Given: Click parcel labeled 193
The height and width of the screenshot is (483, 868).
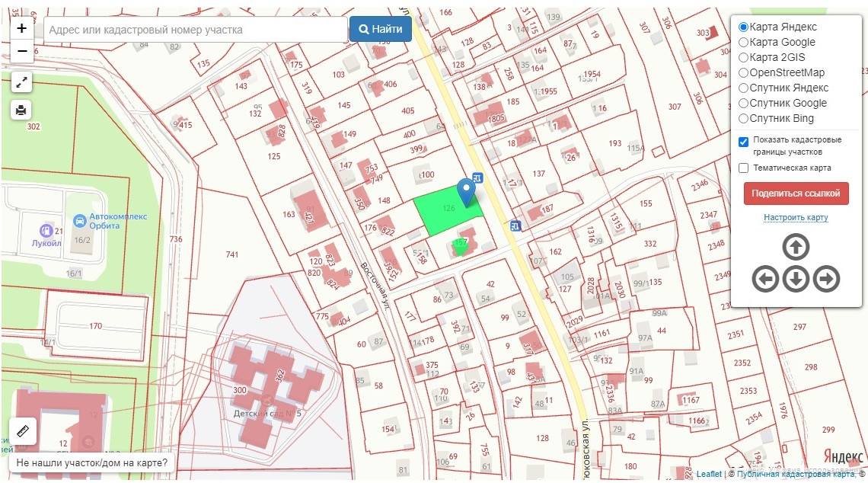Looking at the screenshot, I should tap(615, 143).
